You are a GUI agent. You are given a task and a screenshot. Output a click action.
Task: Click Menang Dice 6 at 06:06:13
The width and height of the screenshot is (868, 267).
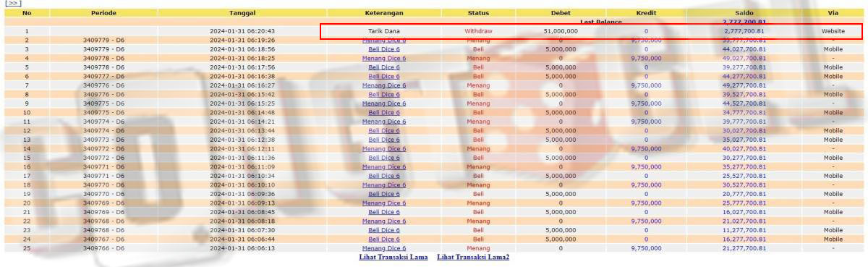click(x=384, y=248)
